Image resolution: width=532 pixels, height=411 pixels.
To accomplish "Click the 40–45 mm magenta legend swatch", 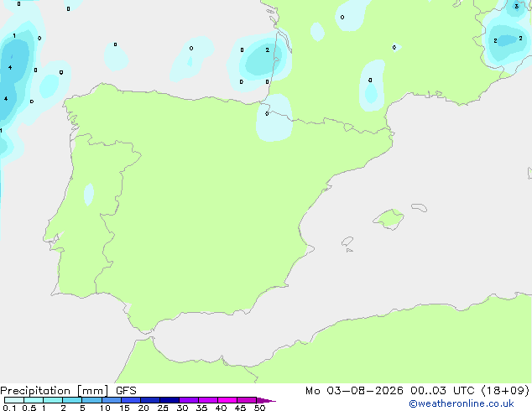I will (x=227, y=400).
